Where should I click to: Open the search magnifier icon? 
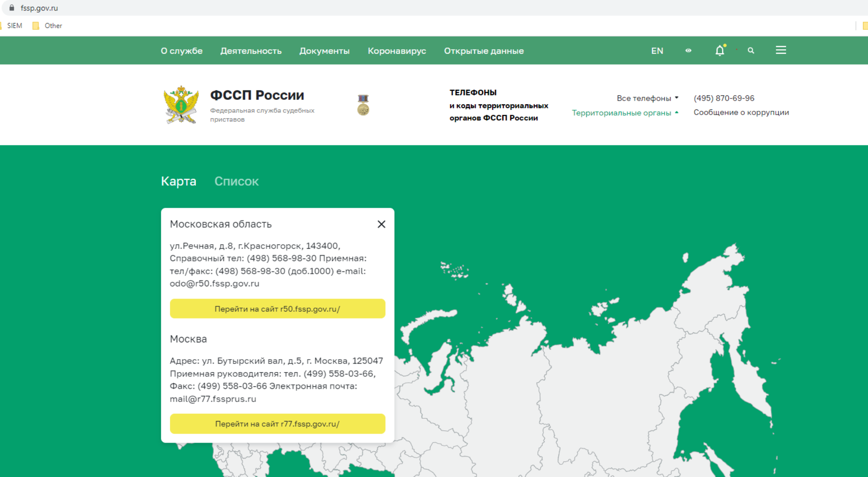coord(751,51)
